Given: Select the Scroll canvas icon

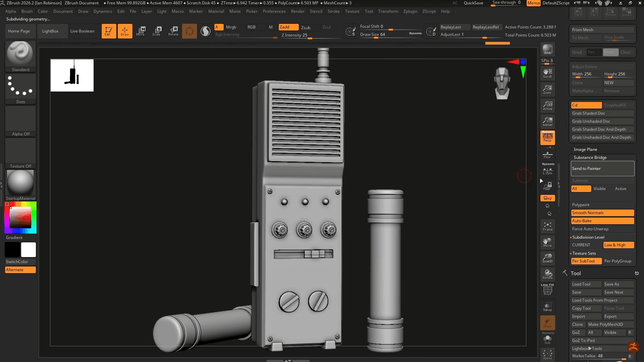Looking at the screenshot, I should pyautogui.click(x=547, y=73).
